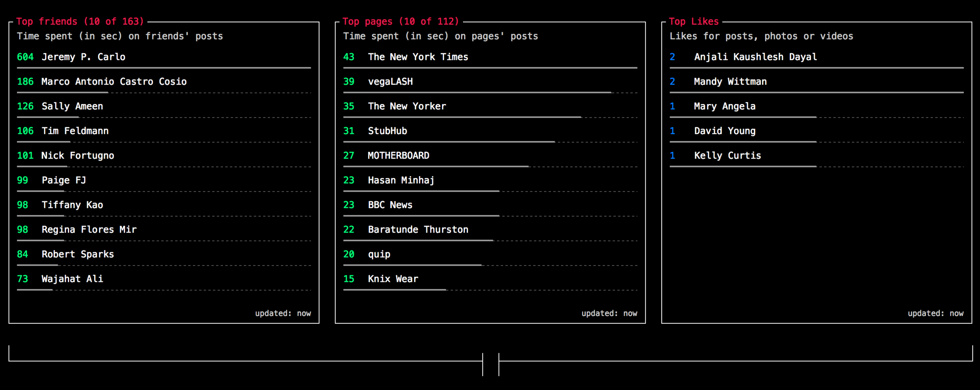Click the Top friends (10 of 163) title

pos(80,22)
